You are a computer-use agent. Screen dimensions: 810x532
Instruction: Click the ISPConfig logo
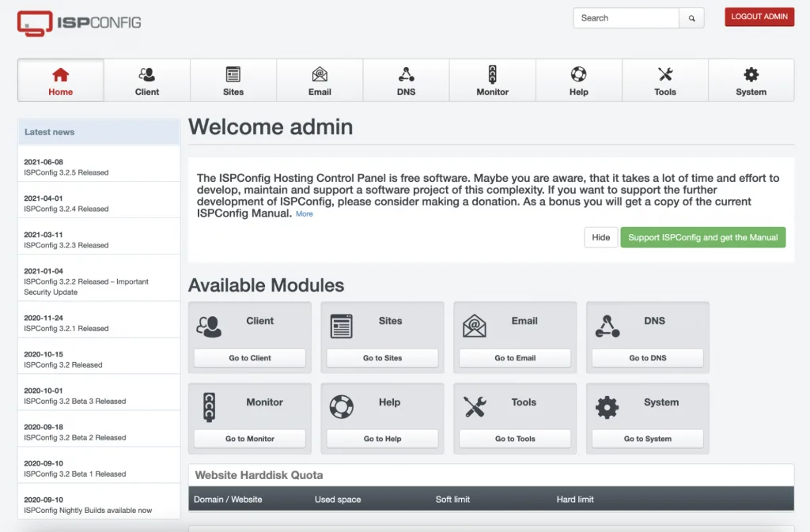point(79,23)
